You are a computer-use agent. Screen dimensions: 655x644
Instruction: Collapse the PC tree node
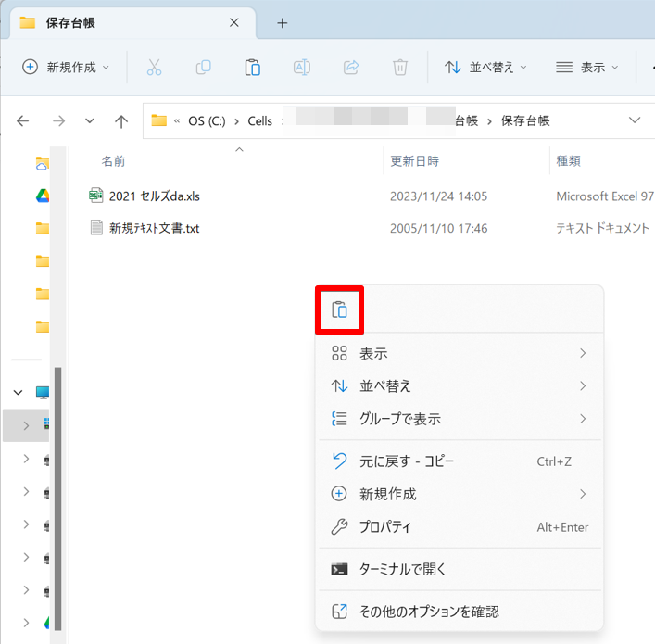tap(18, 392)
